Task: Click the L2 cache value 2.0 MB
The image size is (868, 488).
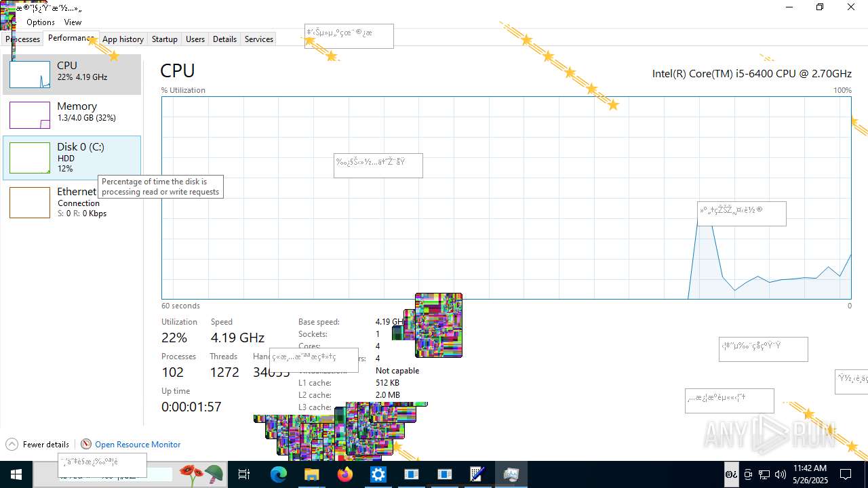Action: (x=388, y=395)
